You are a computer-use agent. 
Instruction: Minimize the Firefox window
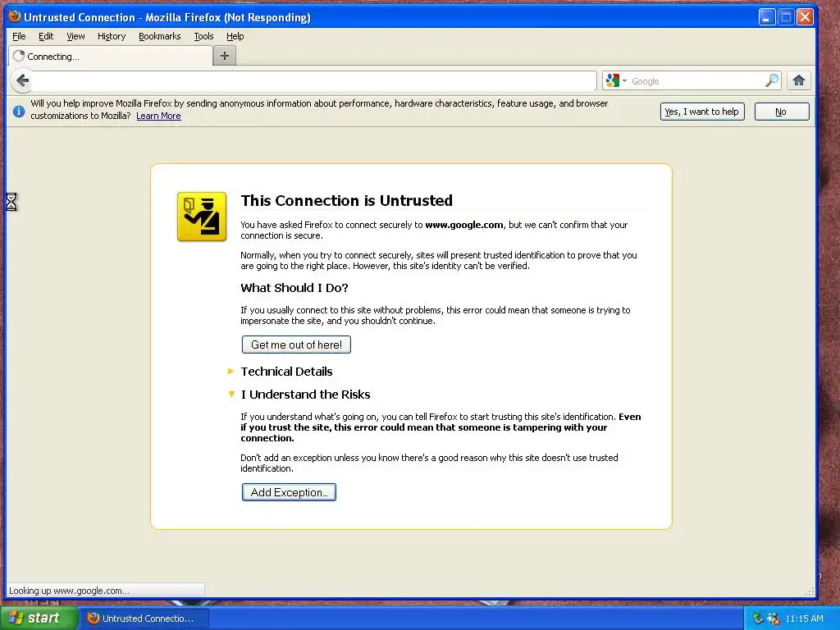point(767,17)
